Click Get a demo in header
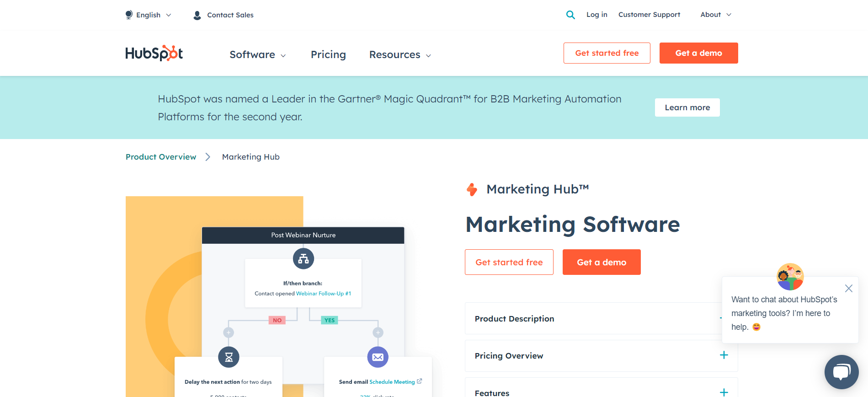The width and height of the screenshot is (868, 397). point(698,53)
